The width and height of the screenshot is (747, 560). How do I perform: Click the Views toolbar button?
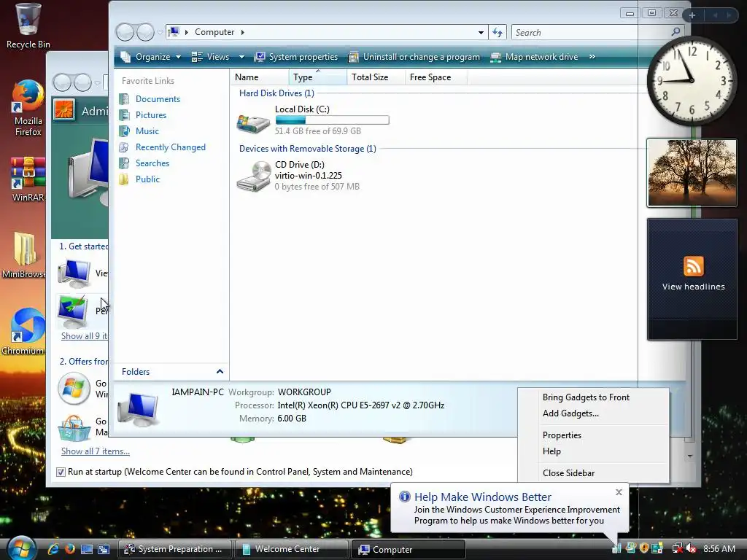pyautogui.click(x=211, y=57)
